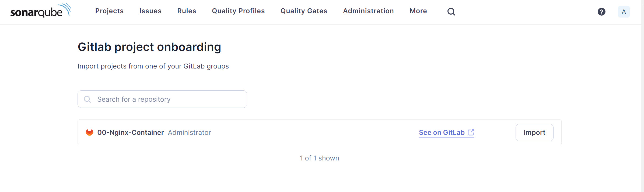Click the GitLab fox icon beside 00-Nginx-Container
The width and height of the screenshot is (644, 192).
click(89, 132)
